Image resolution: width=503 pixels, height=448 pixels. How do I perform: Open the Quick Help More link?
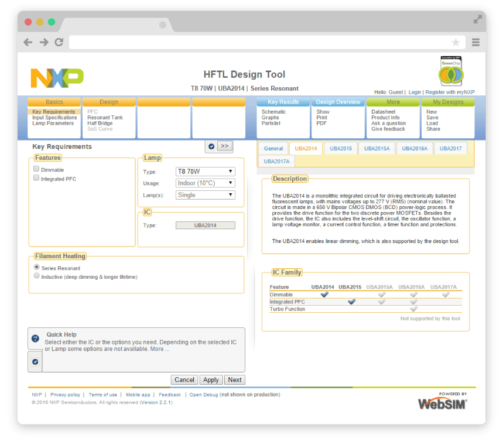pos(159,349)
